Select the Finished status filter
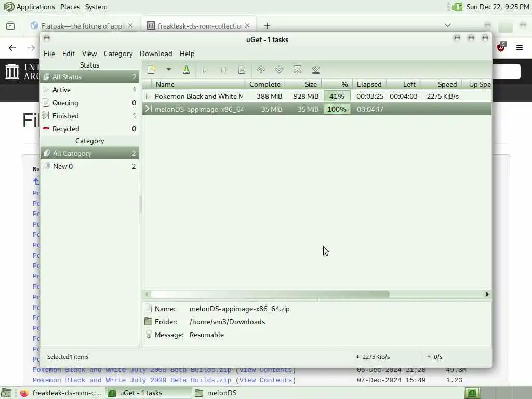The height and width of the screenshot is (399, 532). click(x=89, y=116)
